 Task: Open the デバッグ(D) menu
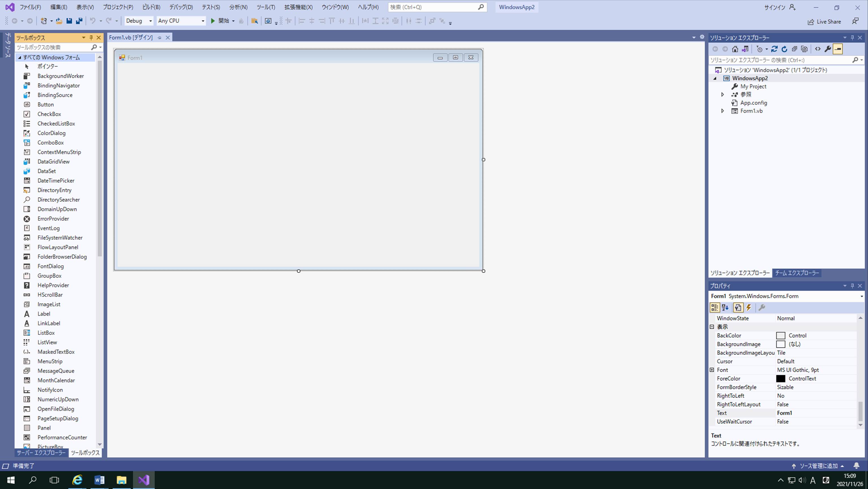[x=181, y=7]
